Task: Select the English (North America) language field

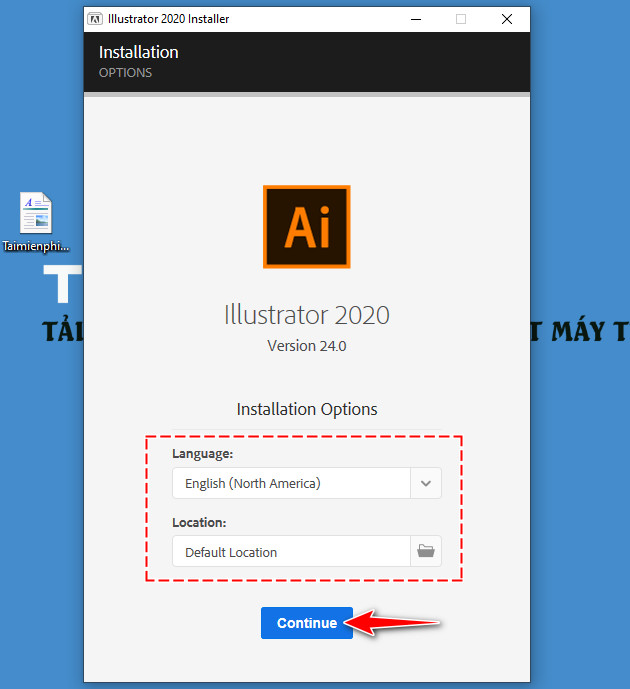Action: pos(291,483)
